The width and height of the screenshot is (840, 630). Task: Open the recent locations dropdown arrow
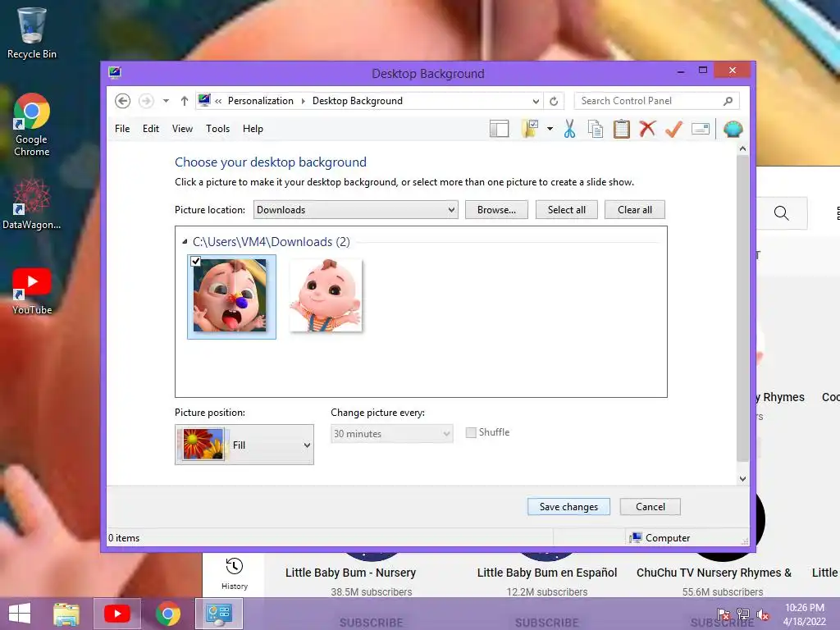pyautogui.click(x=166, y=101)
